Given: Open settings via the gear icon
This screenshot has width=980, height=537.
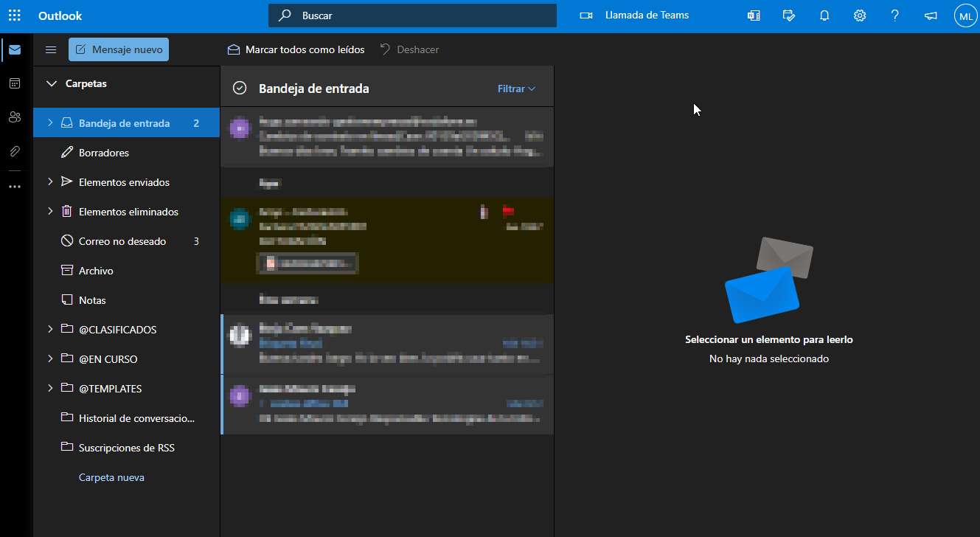Looking at the screenshot, I should (x=860, y=15).
